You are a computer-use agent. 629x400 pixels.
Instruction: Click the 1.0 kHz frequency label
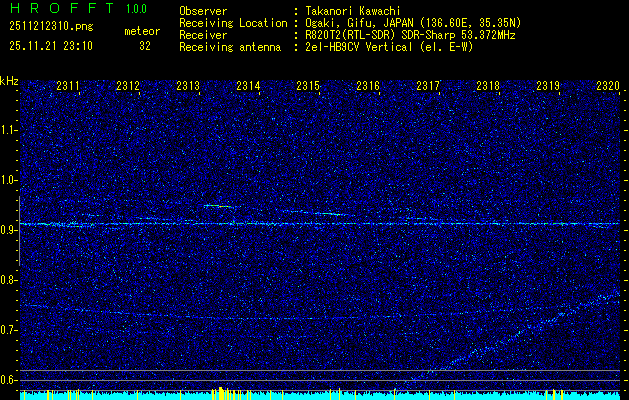(8, 180)
